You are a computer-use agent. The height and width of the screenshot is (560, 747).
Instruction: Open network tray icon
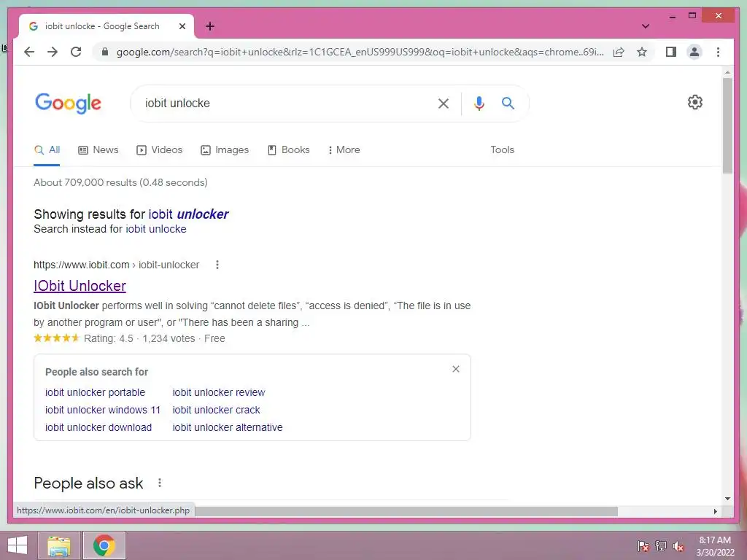coord(661,545)
